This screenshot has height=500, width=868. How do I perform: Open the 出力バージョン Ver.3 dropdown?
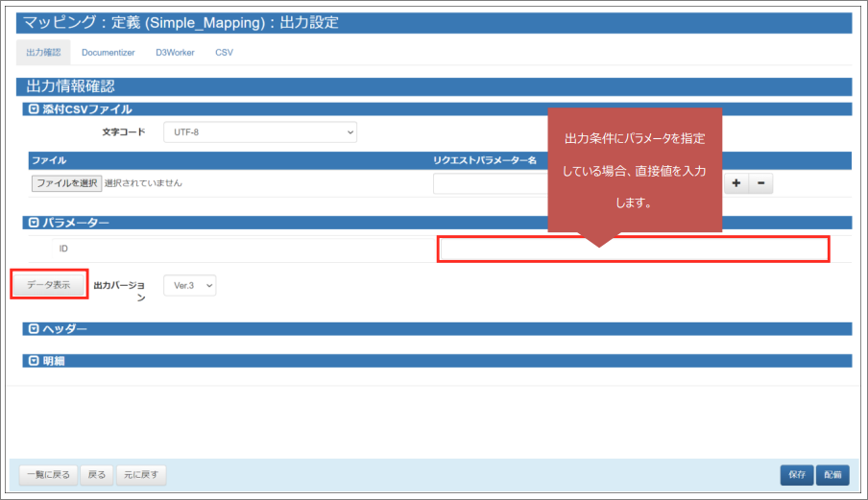(x=189, y=285)
